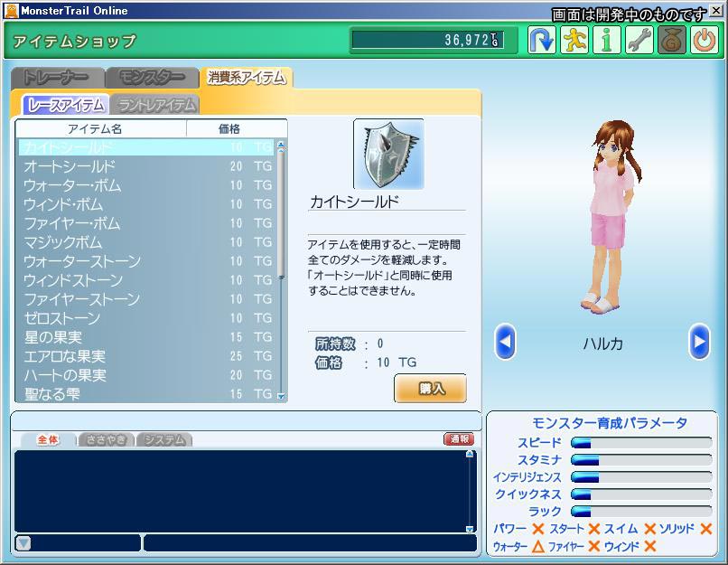728x565 pixels.
Task: Click the スピード parameter bar
Action: pyautogui.click(x=641, y=443)
